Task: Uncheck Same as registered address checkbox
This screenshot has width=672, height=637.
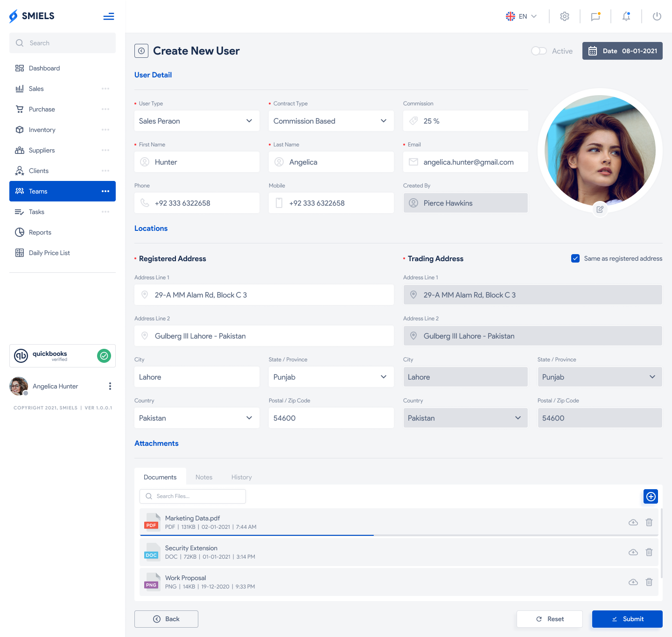Action: pos(575,258)
